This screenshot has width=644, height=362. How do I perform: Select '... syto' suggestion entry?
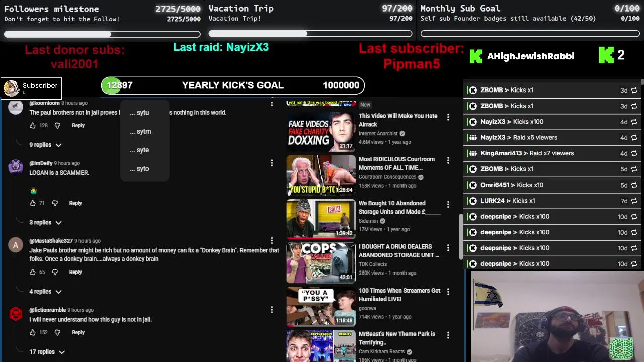coord(144,169)
